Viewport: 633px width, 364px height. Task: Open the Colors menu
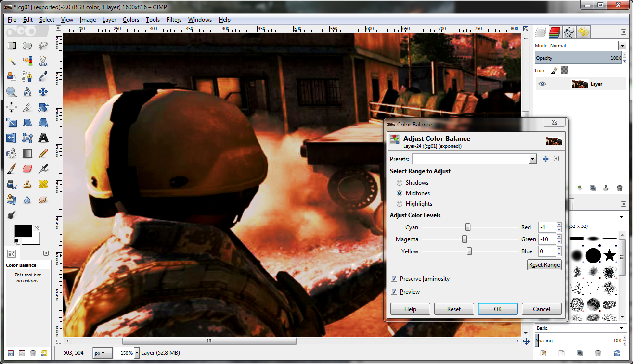(x=131, y=20)
